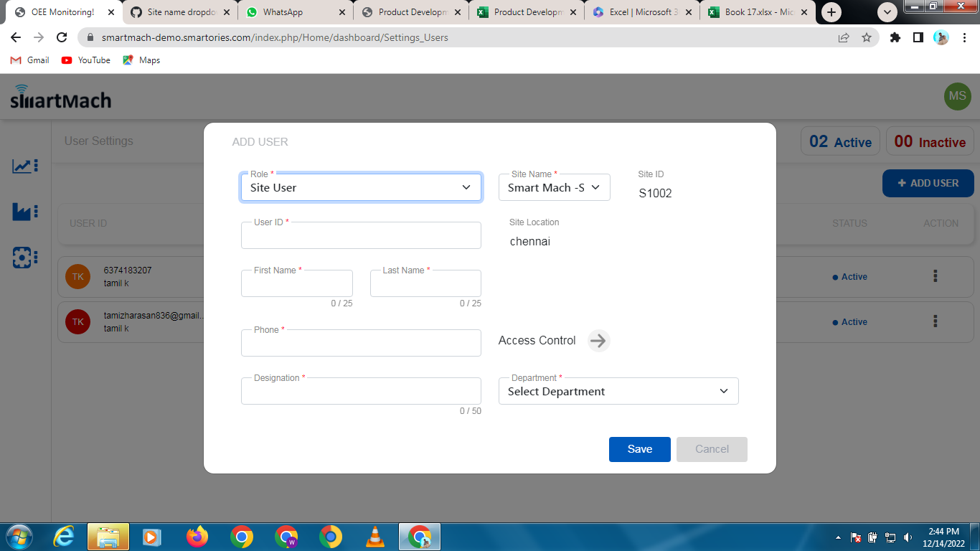Viewport: 980px width, 551px height.
Task: Open the Select Department dropdown
Action: tap(618, 391)
